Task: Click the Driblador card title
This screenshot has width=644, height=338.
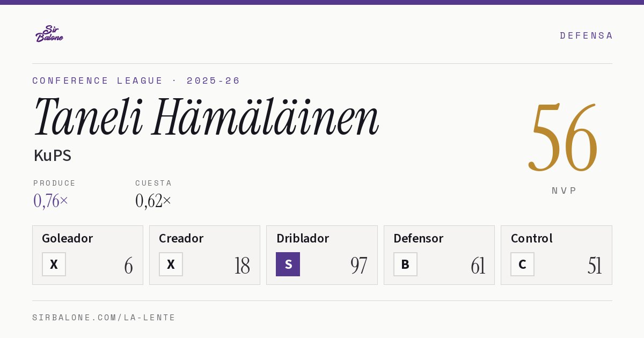Action: 303,238
